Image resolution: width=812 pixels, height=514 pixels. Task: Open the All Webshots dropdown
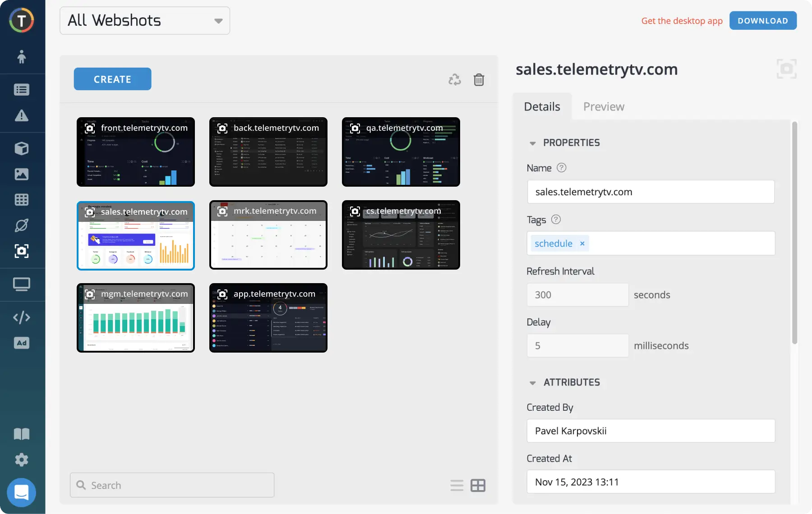[145, 21]
